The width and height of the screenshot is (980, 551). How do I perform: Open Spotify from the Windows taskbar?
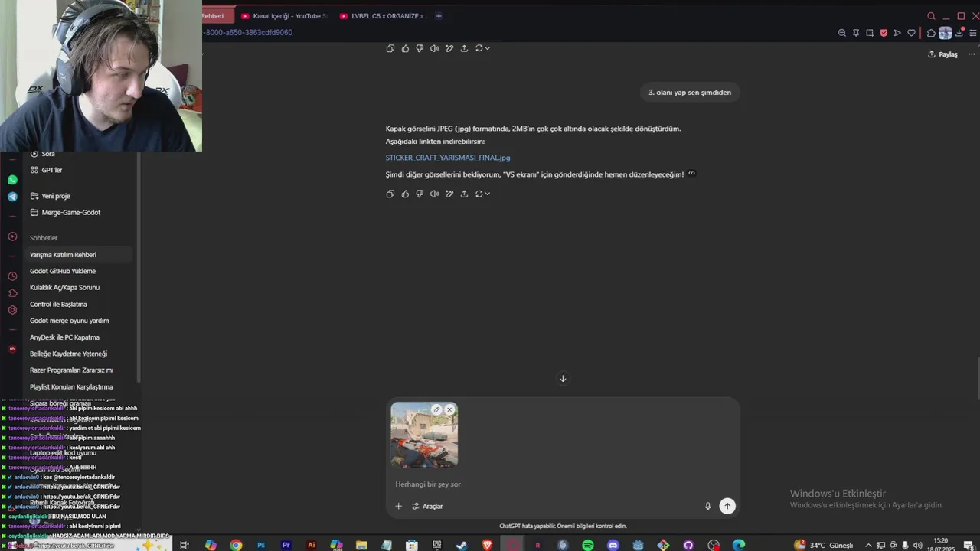[588, 545]
